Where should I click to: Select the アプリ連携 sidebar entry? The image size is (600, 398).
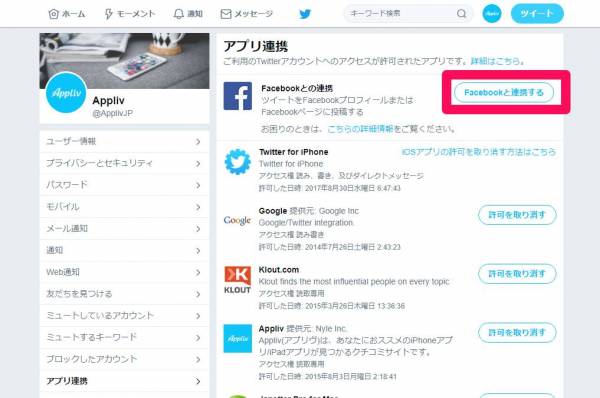click(x=124, y=381)
